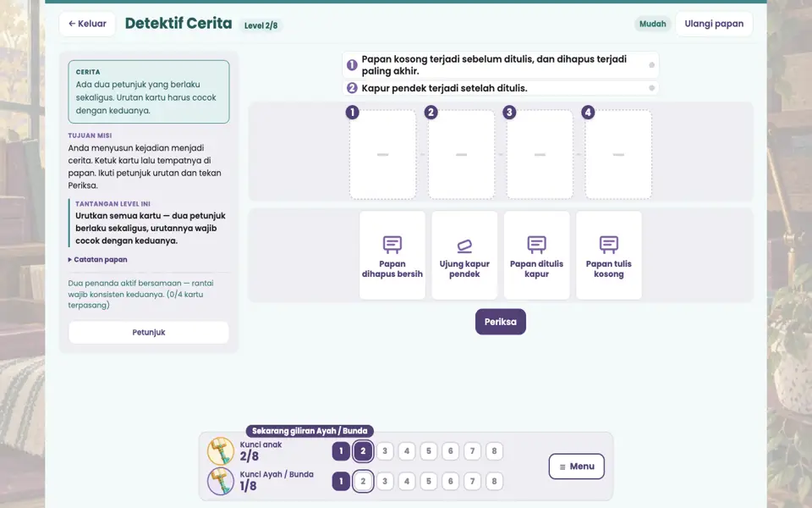This screenshot has height=508, width=812.
Task: Select the Dua penanda aktif status text
Action: click(141, 294)
